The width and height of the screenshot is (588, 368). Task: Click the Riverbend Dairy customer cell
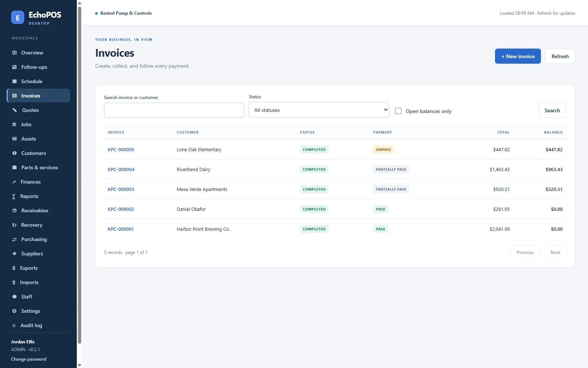[193, 169]
